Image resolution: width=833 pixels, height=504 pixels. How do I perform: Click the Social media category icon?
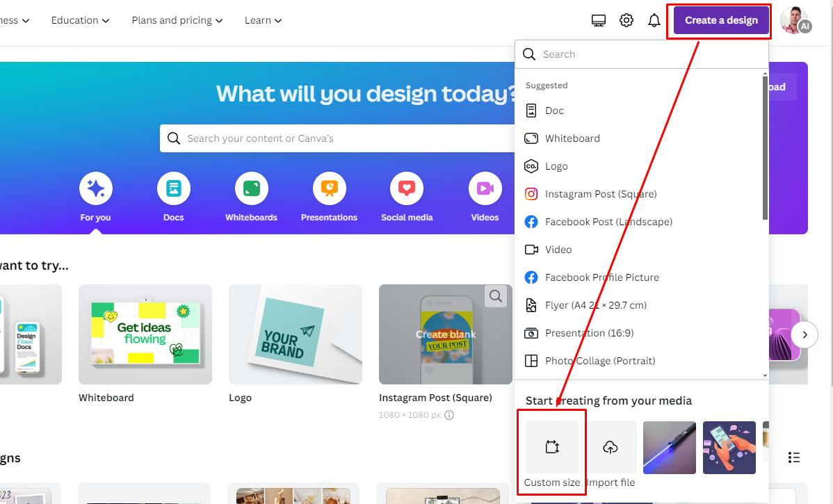407,188
